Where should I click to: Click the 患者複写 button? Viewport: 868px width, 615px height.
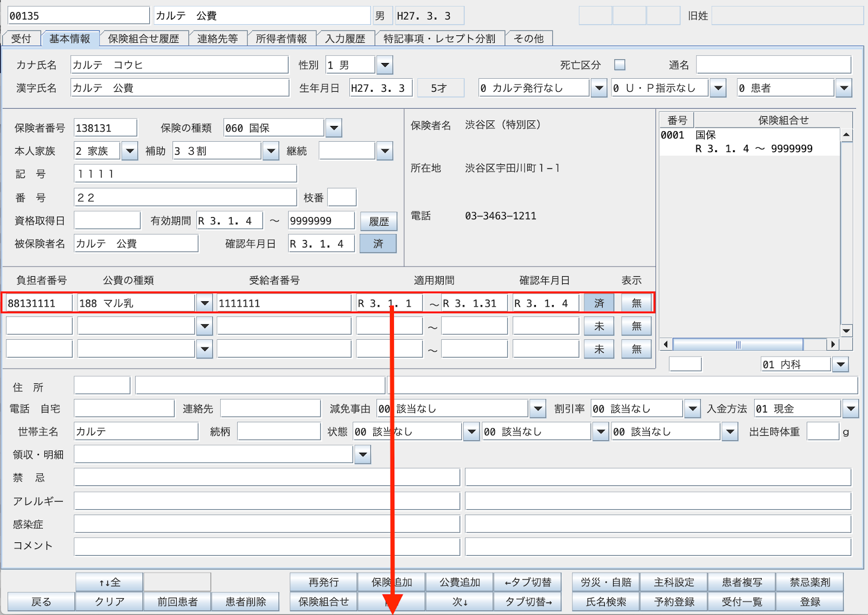click(742, 582)
